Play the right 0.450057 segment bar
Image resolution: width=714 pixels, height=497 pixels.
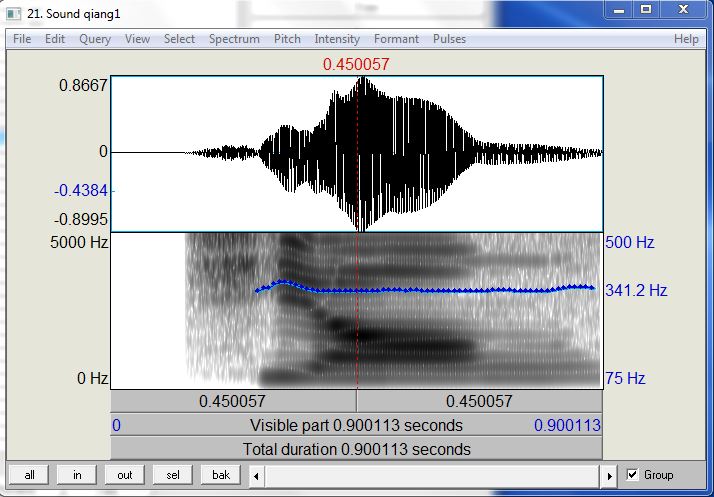pos(479,401)
